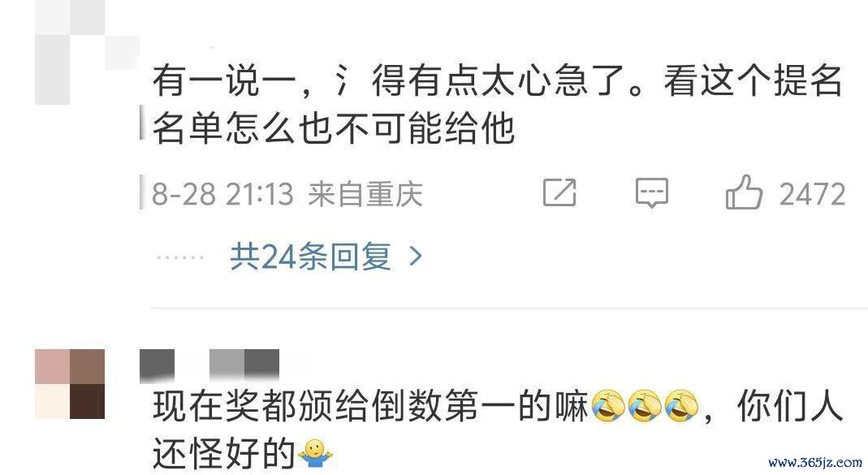The height and width of the screenshot is (475, 868).
Task: Tap the repost share icon
Action: (559, 192)
